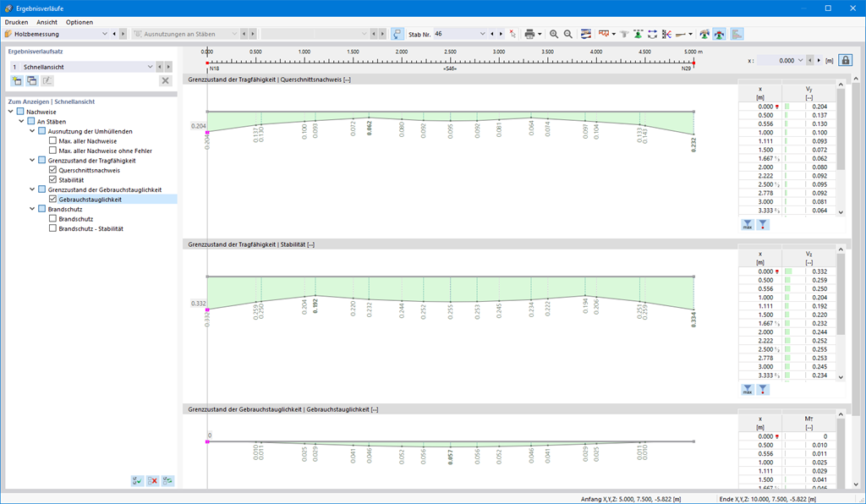Click the grayed T-section icon

pos(624,34)
